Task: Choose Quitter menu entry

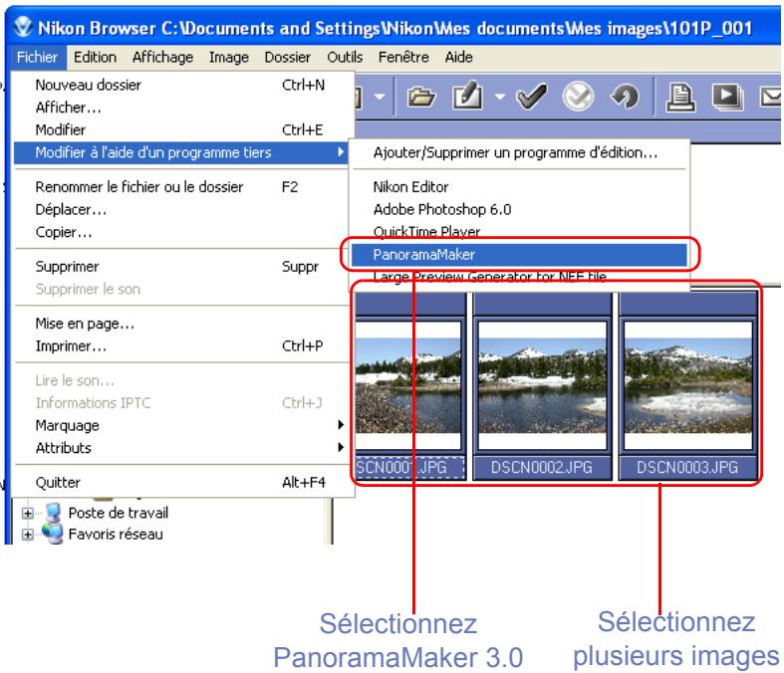Action: point(181,483)
